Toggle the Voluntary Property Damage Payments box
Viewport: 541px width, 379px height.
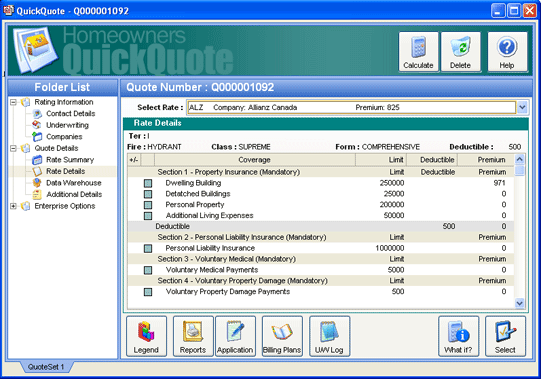[x=148, y=292]
